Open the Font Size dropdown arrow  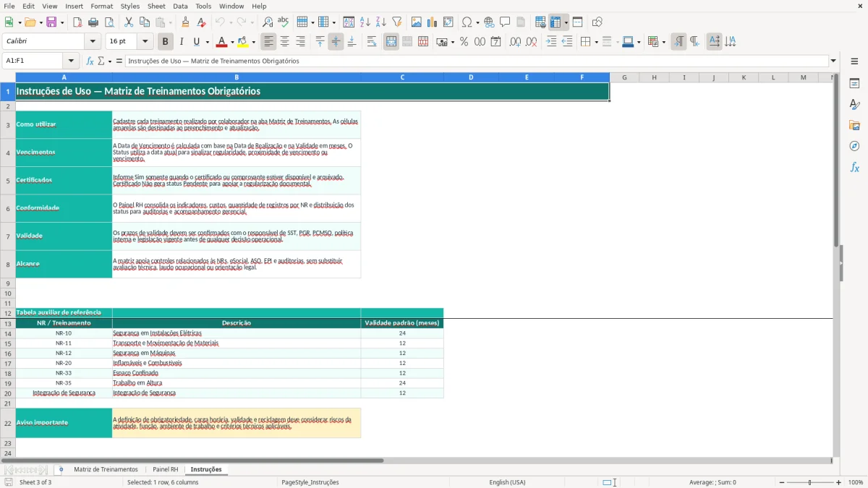click(x=145, y=42)
